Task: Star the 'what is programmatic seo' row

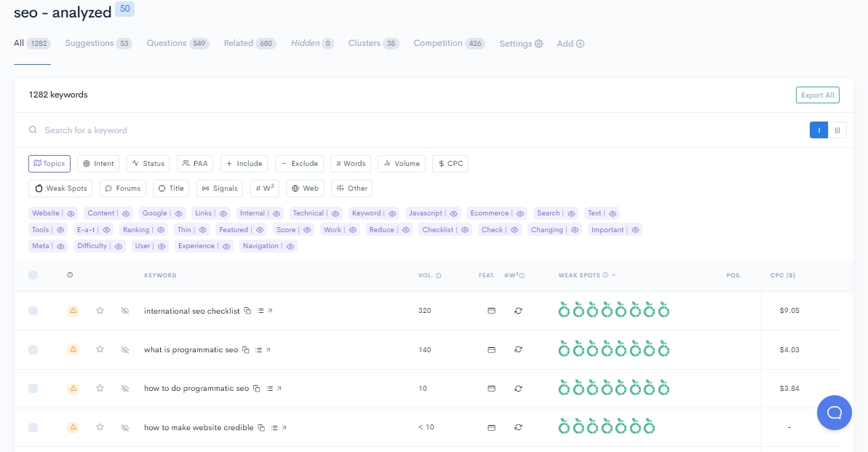Action: pyautogui.click(x=100, y=349)
